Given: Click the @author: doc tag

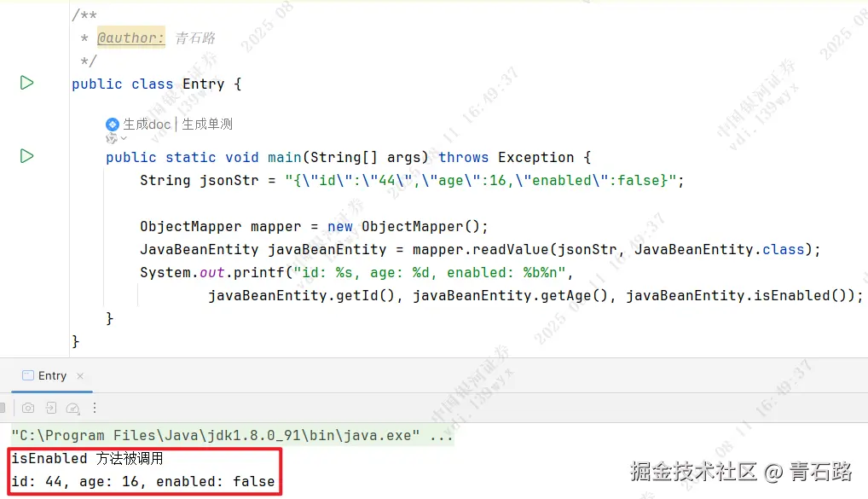Looking at the screenshot, I should pyautogui.click(x=130, y=38).
